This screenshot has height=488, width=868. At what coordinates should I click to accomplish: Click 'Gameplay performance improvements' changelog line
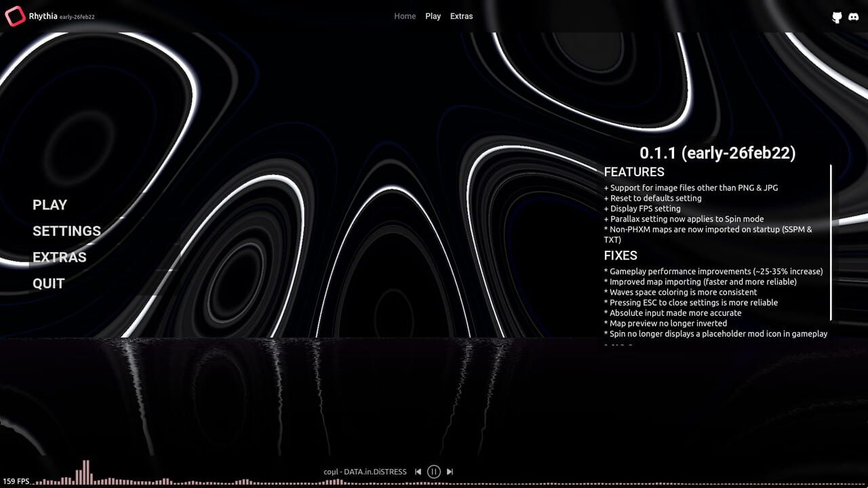coord(713,271)
